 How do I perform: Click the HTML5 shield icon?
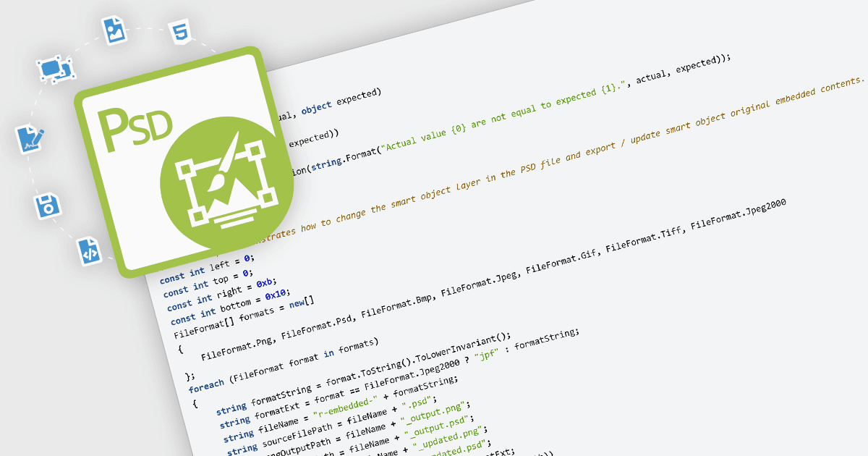(180, 33)
